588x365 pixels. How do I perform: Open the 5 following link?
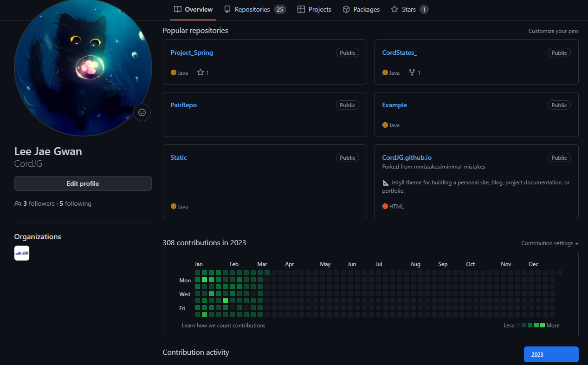[76, 203]
